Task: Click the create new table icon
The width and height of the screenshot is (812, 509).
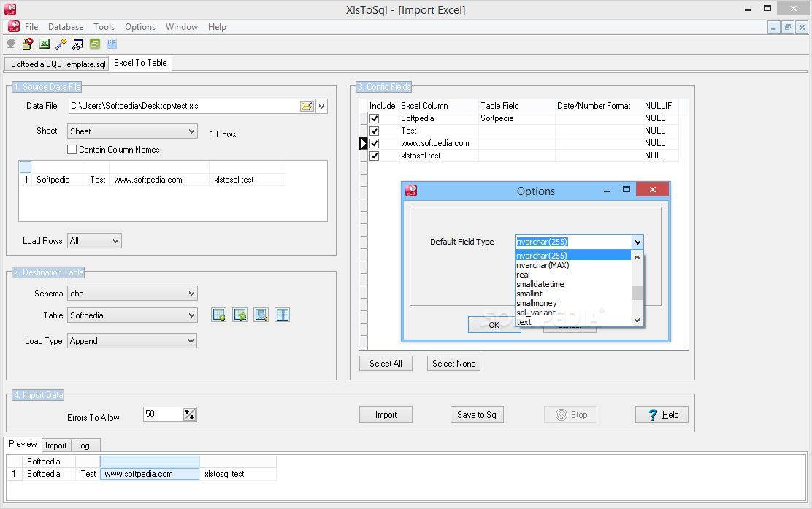Action: click(218, 315)
